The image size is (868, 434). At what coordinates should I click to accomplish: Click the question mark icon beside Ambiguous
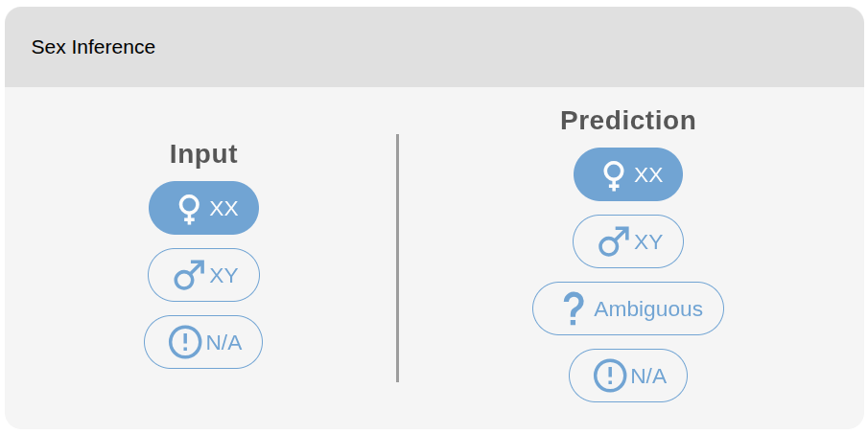pos(573,308)
